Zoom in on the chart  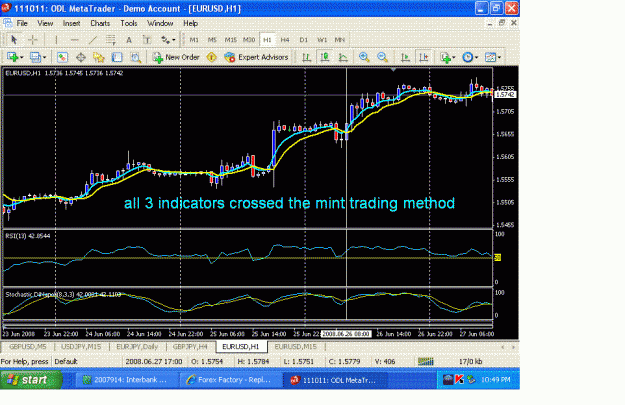click(364, 57)
